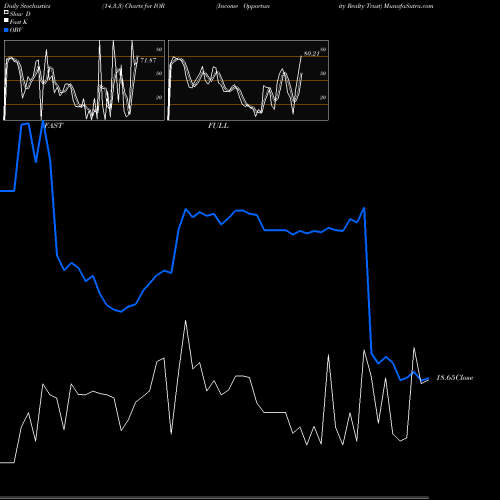The height and width of the screenshot is (500, 500).
Task: Click the MunafaSutra.com watermark text
Action: (x=408, y=6)
